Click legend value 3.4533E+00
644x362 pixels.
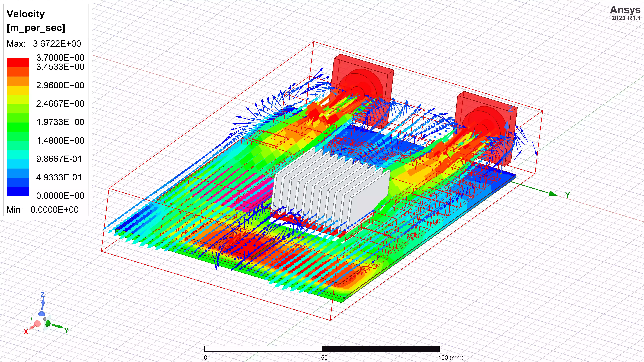click(x=60, y=67)
